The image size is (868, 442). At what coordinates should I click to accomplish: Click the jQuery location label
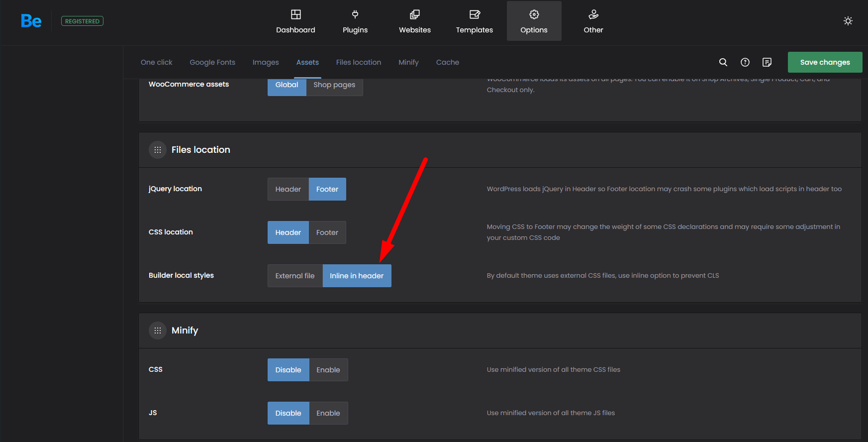(175, 189)
